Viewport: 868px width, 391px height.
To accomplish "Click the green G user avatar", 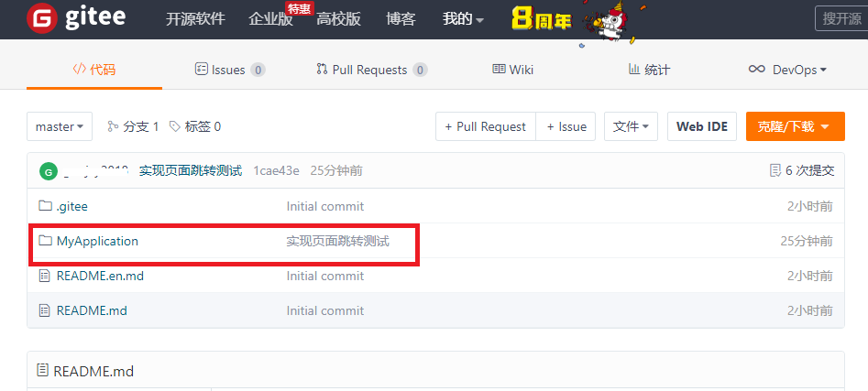I will coord(49,171).
